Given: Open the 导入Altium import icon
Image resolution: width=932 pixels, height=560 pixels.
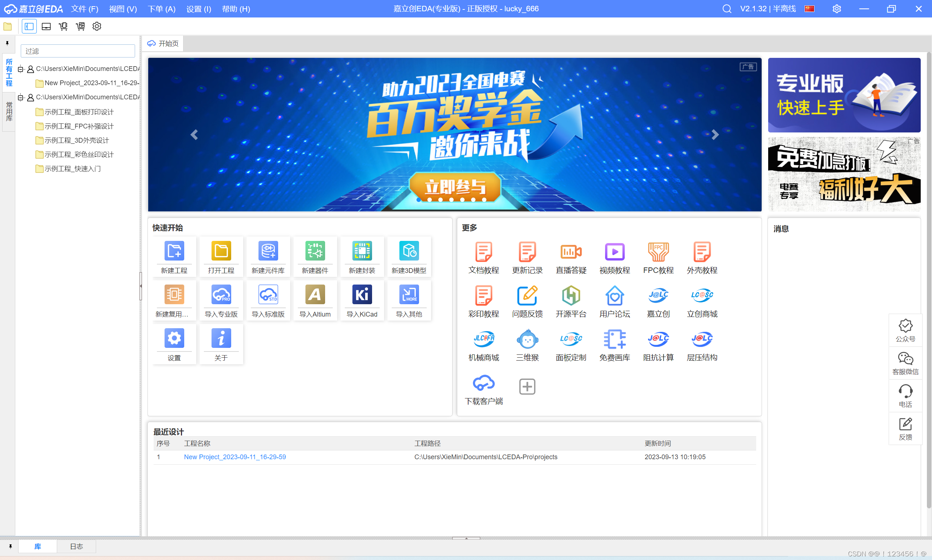Looking at the screenshot, I should click(x=315, y=295).
